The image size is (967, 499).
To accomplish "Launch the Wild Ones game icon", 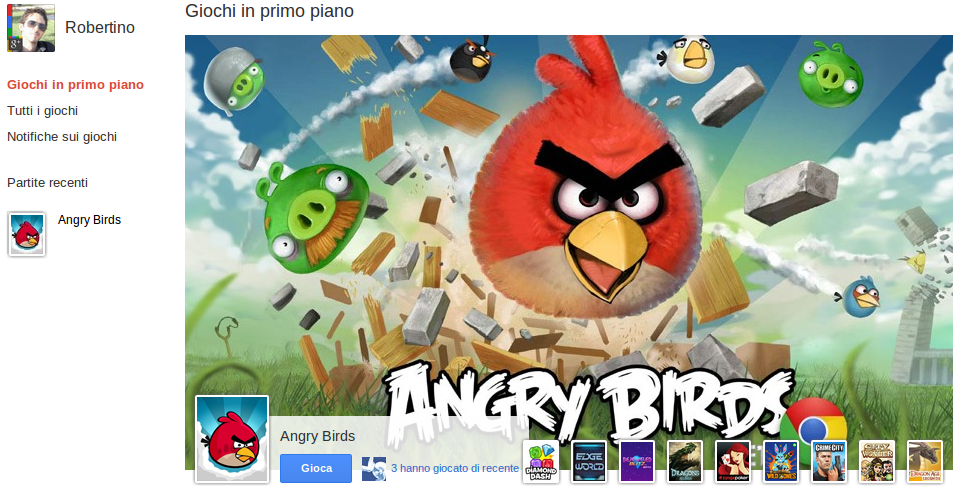I will point(781,461).
